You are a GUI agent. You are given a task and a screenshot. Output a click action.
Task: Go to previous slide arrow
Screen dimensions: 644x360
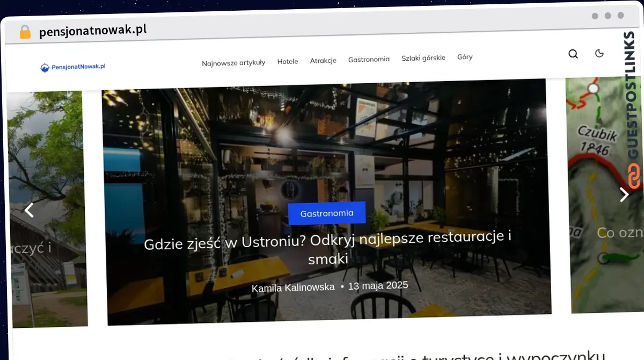coord(30,210)
